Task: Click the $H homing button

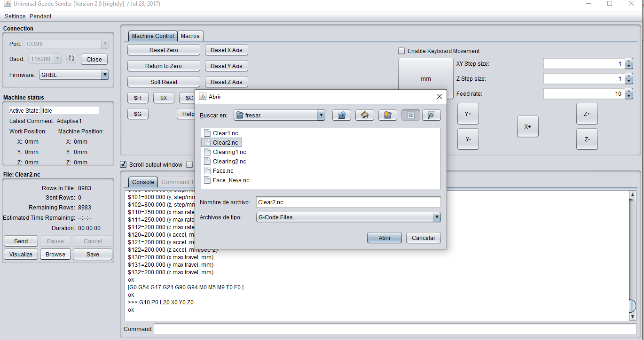Action: click(x=138, y=98)
